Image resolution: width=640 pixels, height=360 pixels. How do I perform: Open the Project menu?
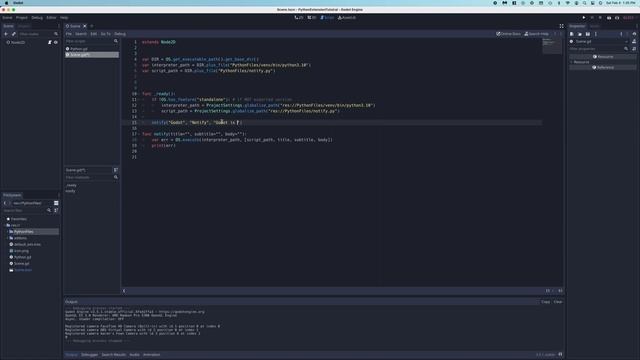(22, 18)
